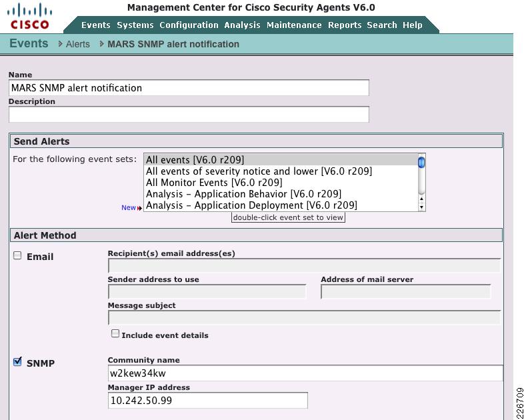
Task: Open the Maintenance menu
Action: click(294, 25)
